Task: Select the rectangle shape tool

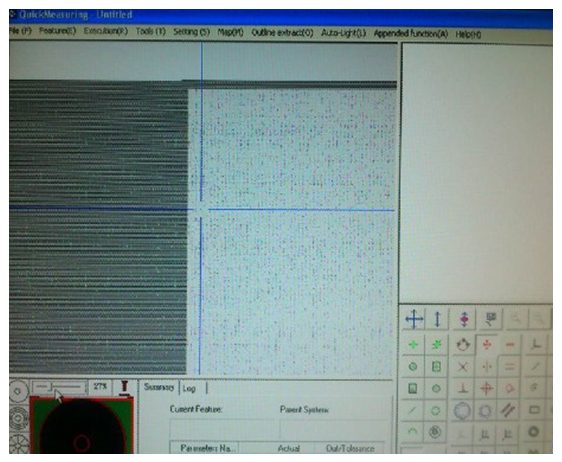Action: click(x=534, y=410)
